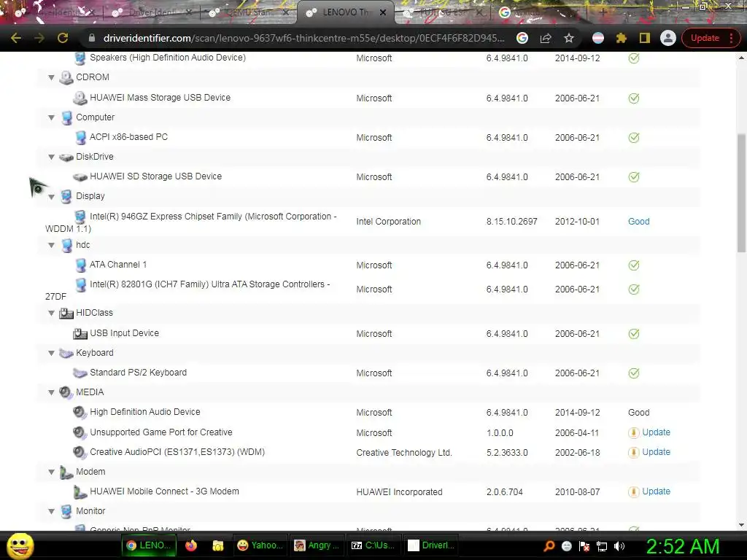Toggle the browser side panel icon
The height and width of the screenshot is (560, 747).
coord(645,38)
